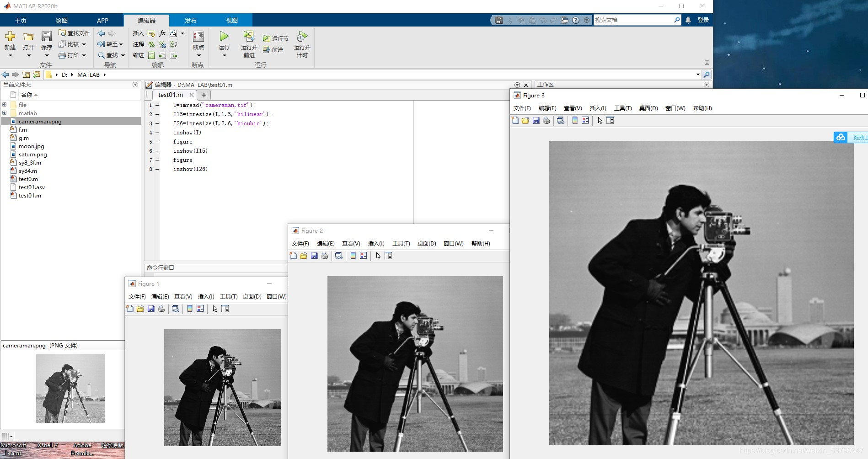Click the 名称 (Name) column header
The width and height of the screenshot is (868, 459).
[27, 95]
